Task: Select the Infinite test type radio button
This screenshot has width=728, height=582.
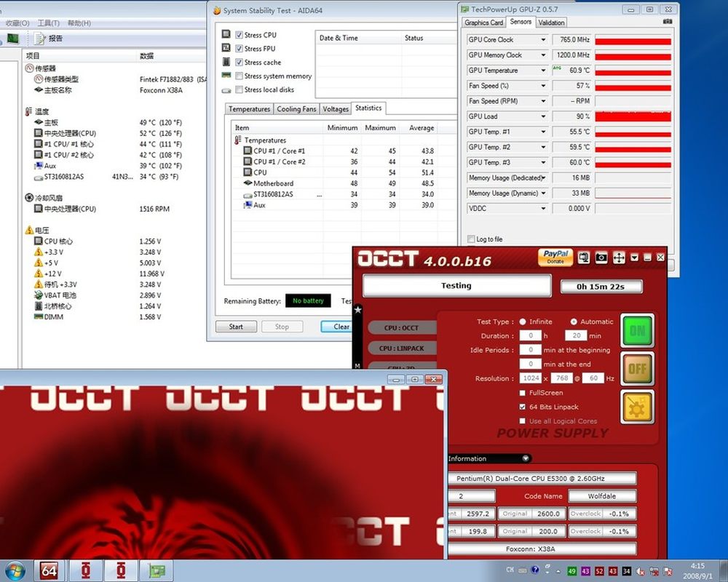Action: tap(523, 322)
